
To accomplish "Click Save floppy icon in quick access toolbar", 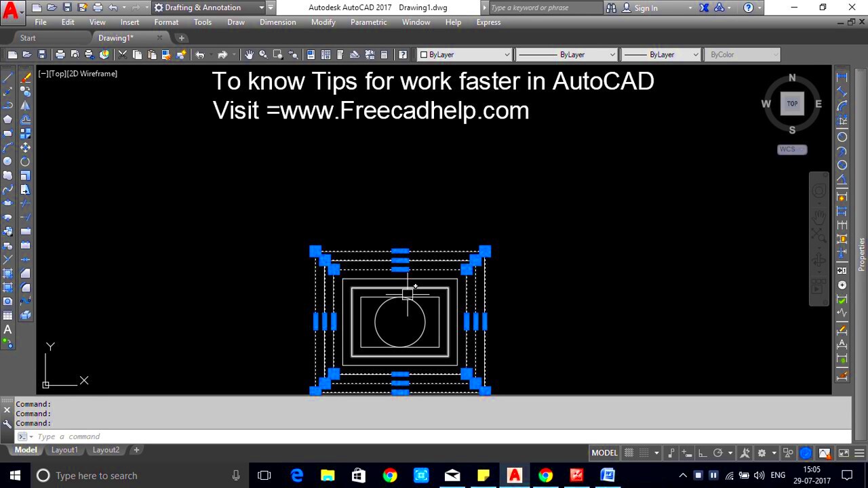I will (x=66, y=7).
